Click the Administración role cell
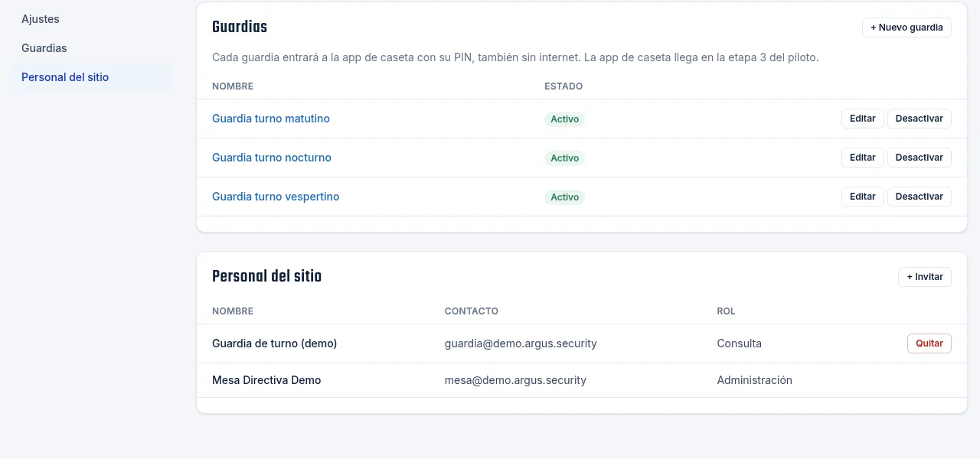980x459 pixels. tap(755, 380)
